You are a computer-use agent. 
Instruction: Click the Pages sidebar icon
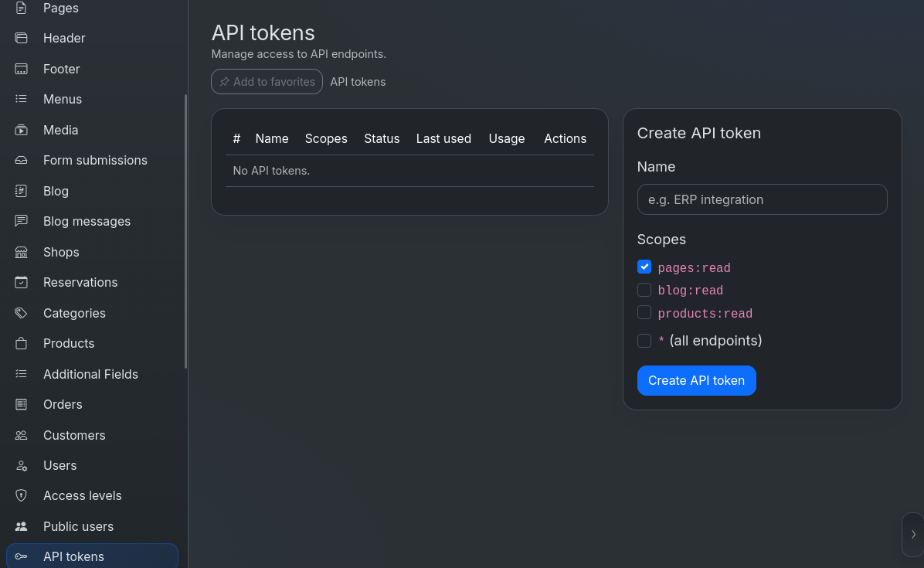[x=21, y=8]
